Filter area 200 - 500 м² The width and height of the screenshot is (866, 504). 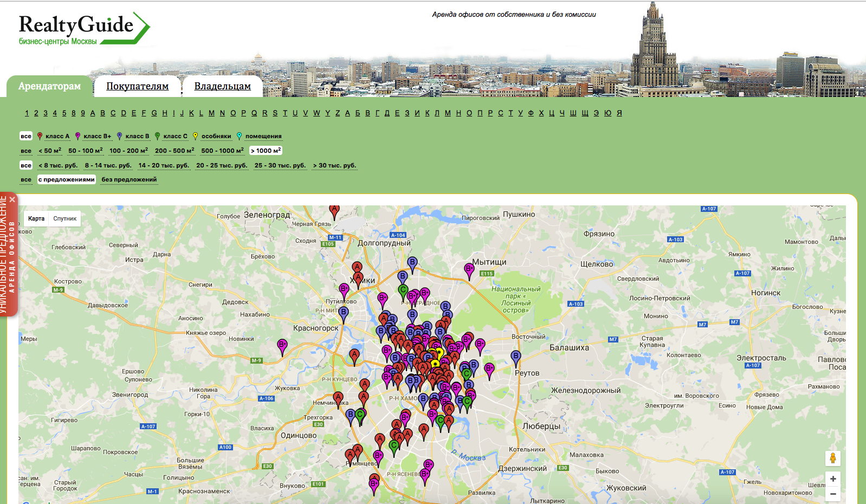(175, 151)
